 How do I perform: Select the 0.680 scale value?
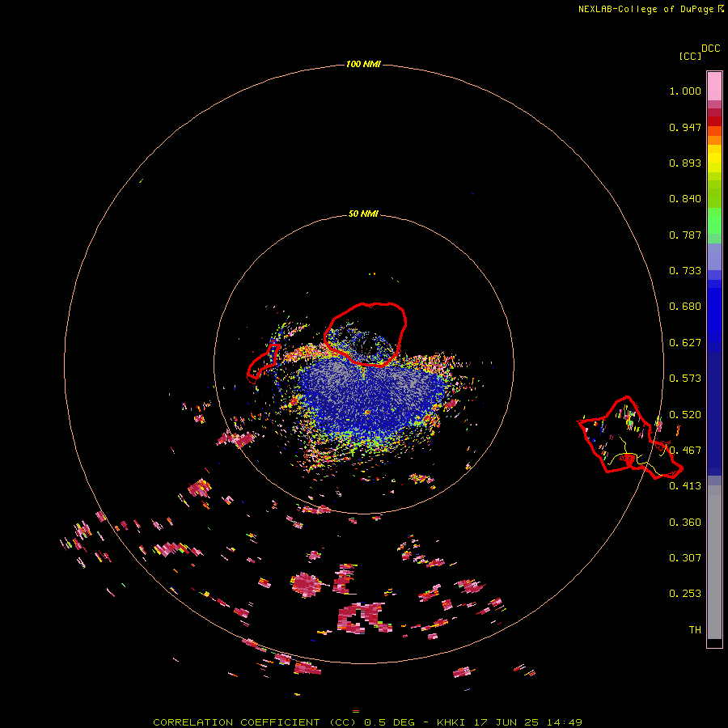point(685,307)
